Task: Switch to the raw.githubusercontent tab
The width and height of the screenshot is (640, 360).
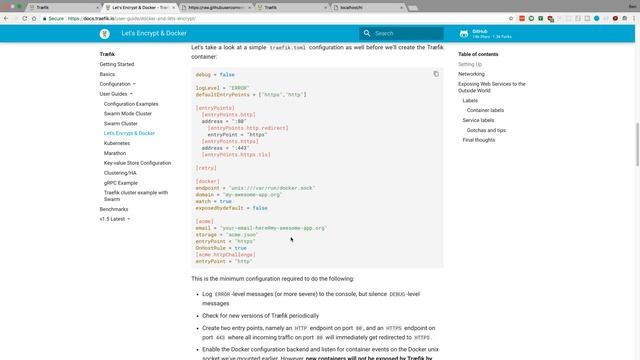Action: (x=216, y=8)
